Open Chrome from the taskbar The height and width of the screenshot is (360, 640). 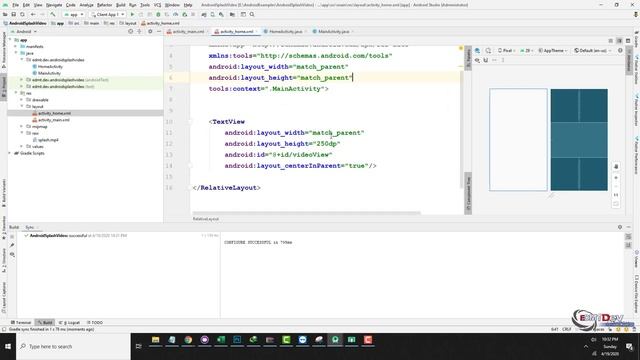click(x=188, y=340)
